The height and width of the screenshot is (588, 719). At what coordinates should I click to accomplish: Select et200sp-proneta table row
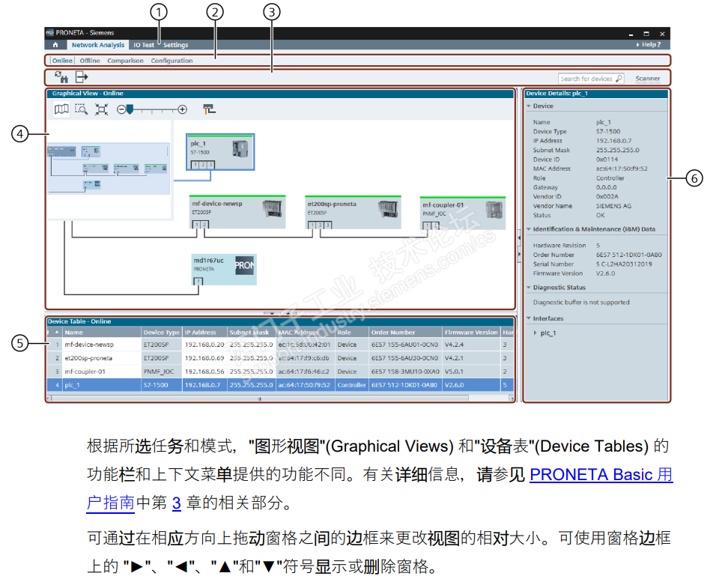point(280,358)
